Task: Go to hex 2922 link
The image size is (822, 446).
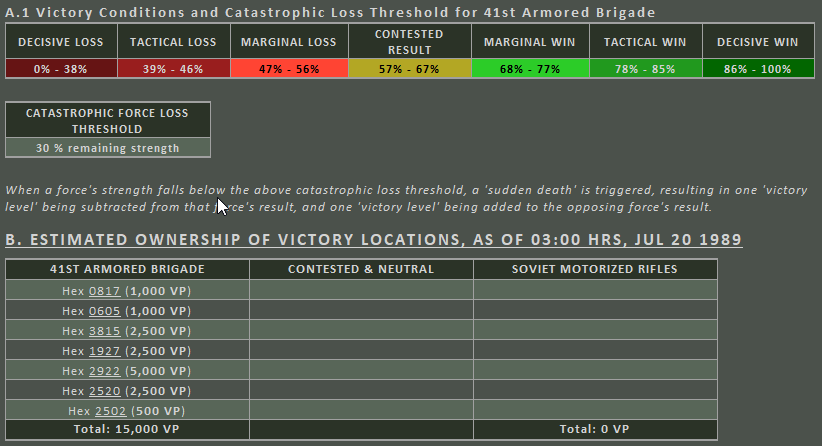Action: (x=104, y=371)
